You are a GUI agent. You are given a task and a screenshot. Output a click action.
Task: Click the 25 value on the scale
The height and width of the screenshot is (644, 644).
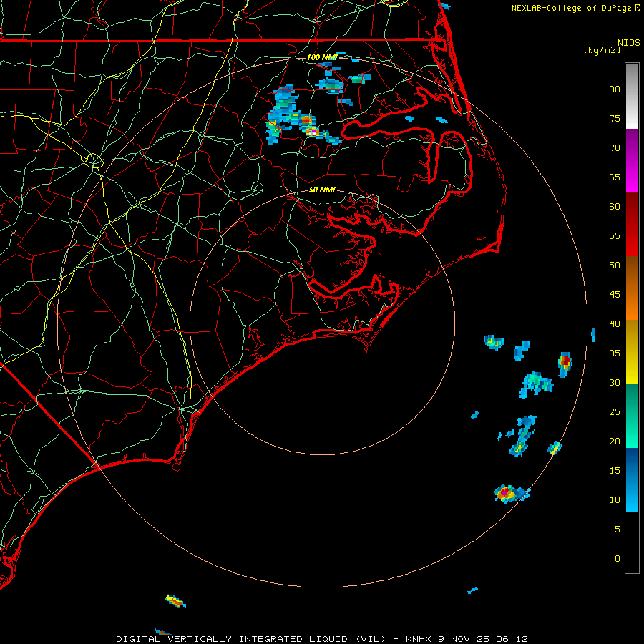[x=615, y=412]
